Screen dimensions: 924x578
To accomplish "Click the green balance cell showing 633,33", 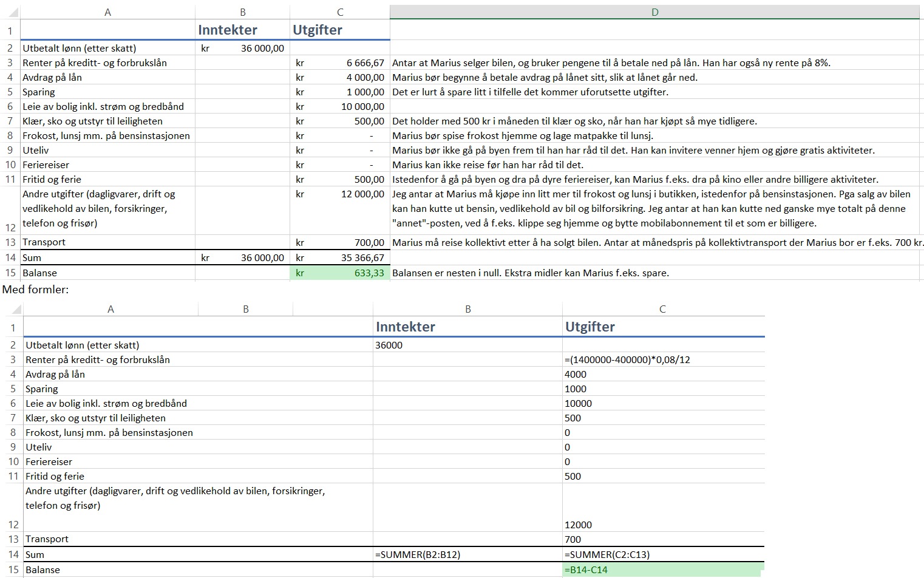I will [340, 273].
